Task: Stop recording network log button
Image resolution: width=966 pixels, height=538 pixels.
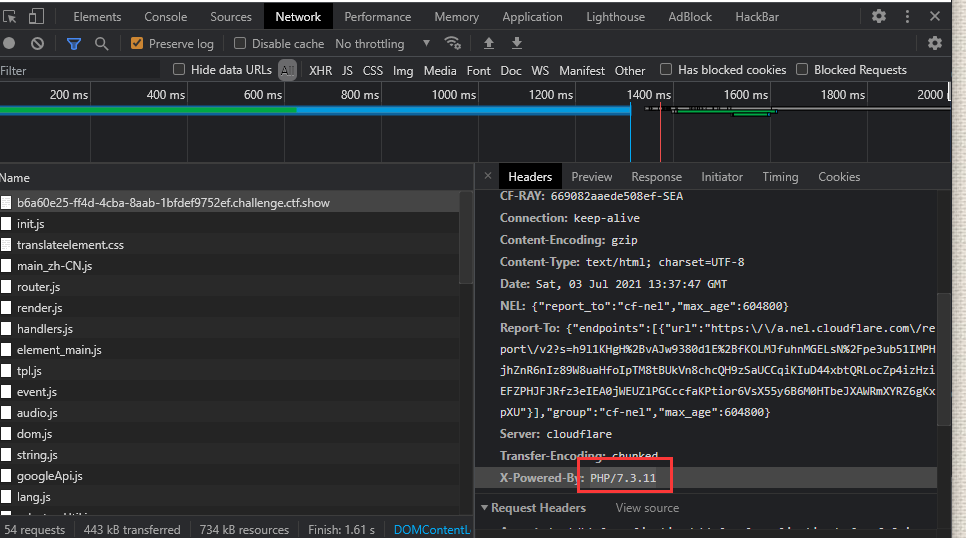Action: point(9,43)
